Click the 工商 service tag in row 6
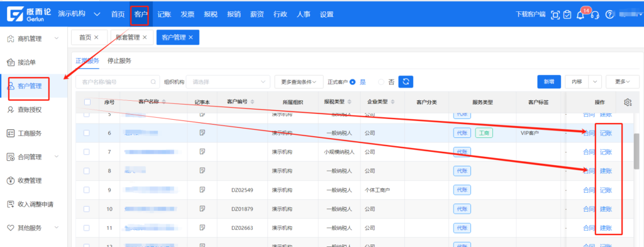The height and width of the screenshot is (247, 644). pos(484,133)
